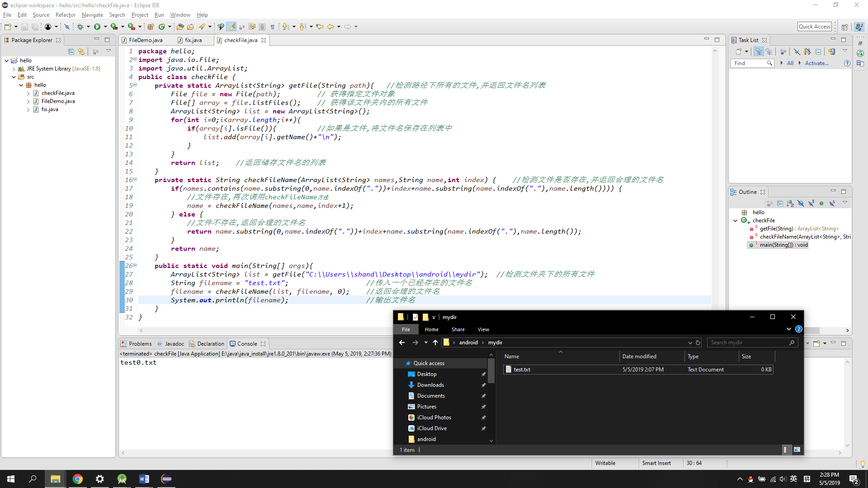Screen dimensions: 868x488
Task: Click Collapse All icon in Outline view
Action: (x=780, y=203)
